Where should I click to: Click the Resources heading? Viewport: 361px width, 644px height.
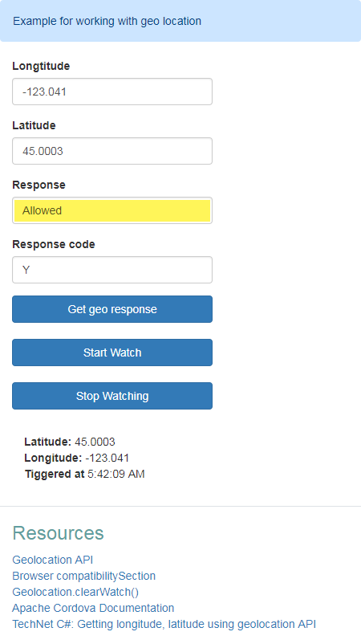pos(58,533)
